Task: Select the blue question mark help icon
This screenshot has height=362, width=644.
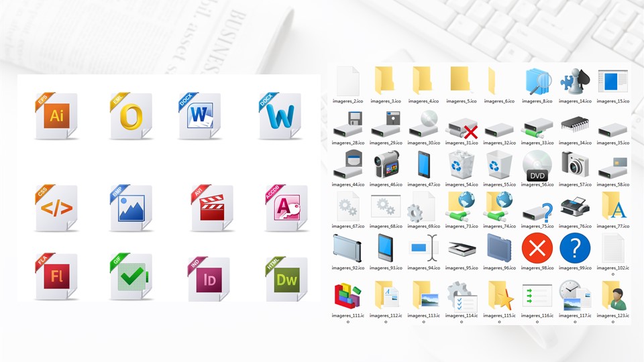Action: pyautogui.click(x=575, y=248)
